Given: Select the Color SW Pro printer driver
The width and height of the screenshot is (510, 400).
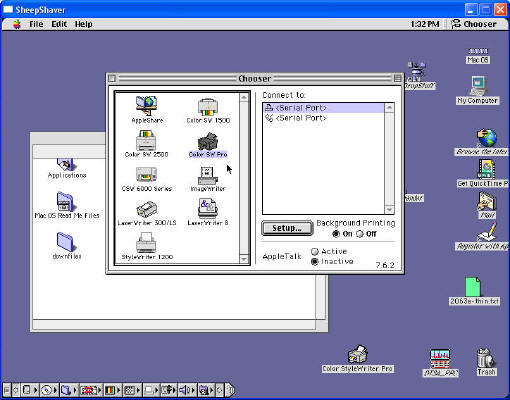Looking at the screenshot, I should pos(208,145).
